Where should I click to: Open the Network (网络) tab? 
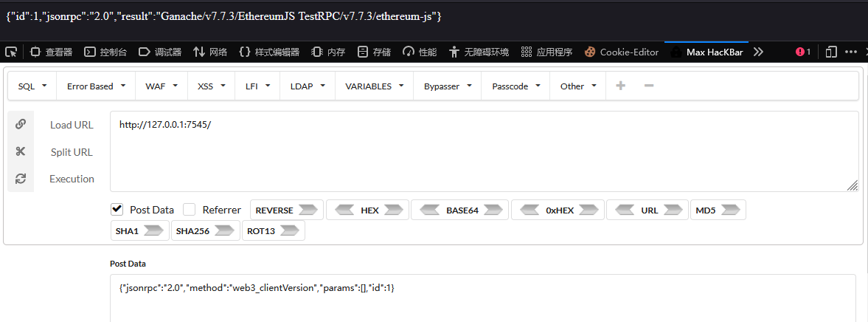click(x=210, y=52)
